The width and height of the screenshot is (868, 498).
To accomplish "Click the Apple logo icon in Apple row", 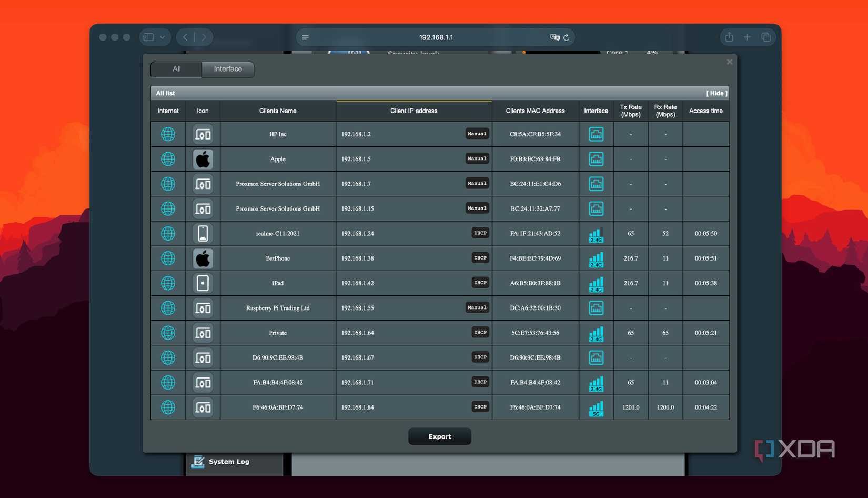I will [203, 159].
